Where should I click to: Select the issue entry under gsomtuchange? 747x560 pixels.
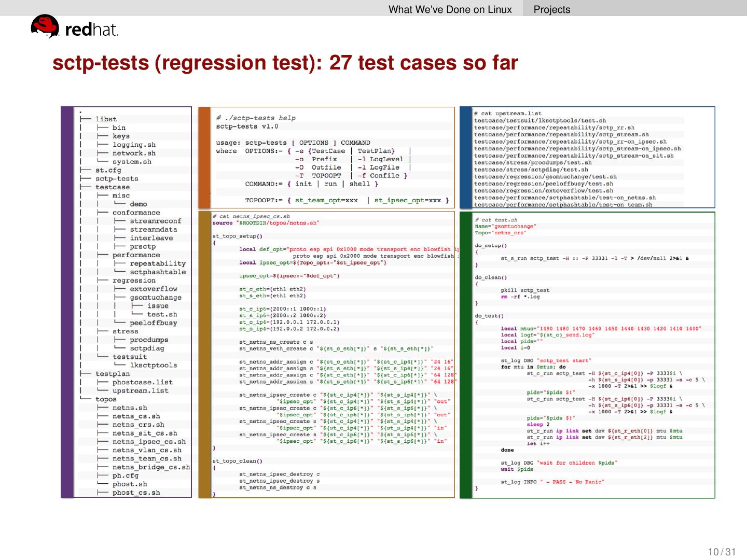(158, 306)
